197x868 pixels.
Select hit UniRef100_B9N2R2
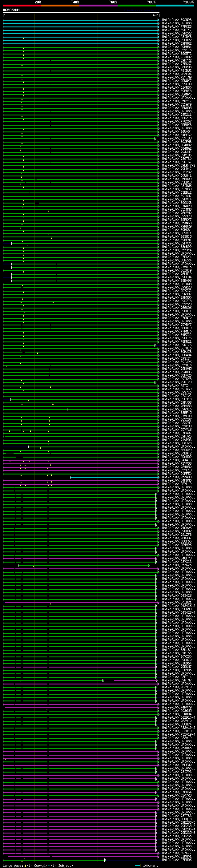(177, 33)
